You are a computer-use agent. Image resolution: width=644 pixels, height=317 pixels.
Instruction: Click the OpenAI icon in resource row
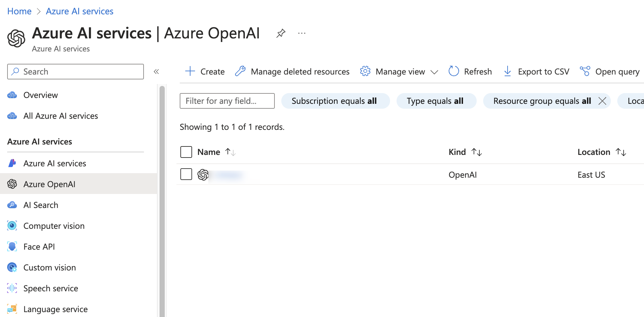click(x=203, y=175)
